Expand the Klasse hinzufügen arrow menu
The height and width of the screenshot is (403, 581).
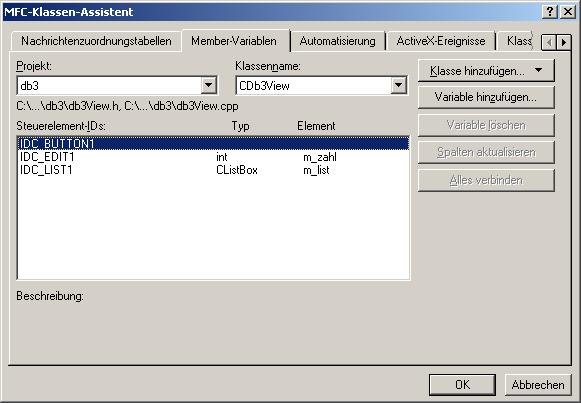pos(538,70)
